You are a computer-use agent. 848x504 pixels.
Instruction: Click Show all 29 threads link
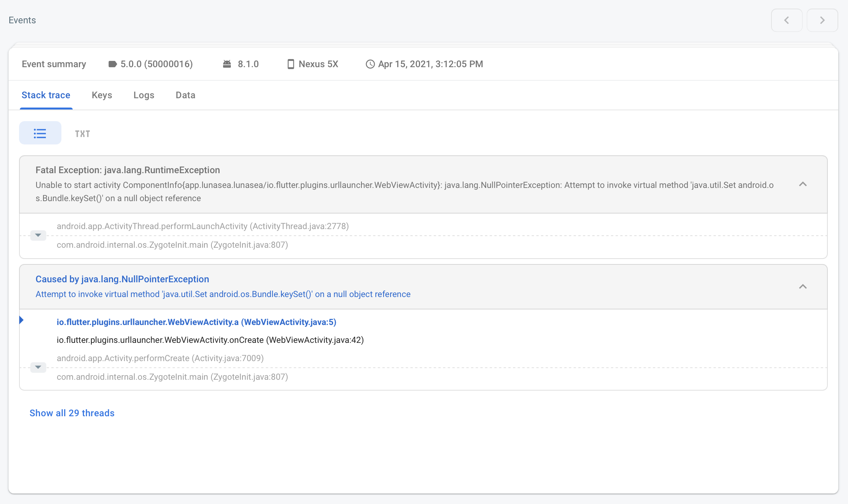pyautogui.click(x=72, y=413)
